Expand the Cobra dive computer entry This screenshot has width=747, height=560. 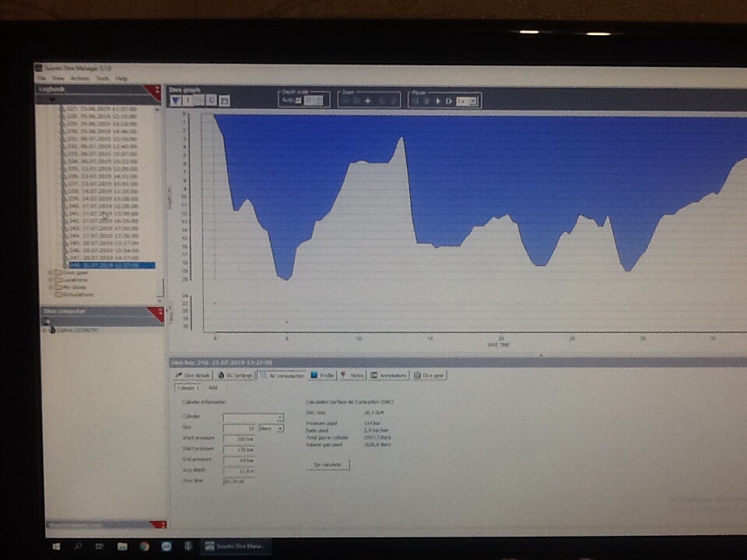tap(45, 330)
